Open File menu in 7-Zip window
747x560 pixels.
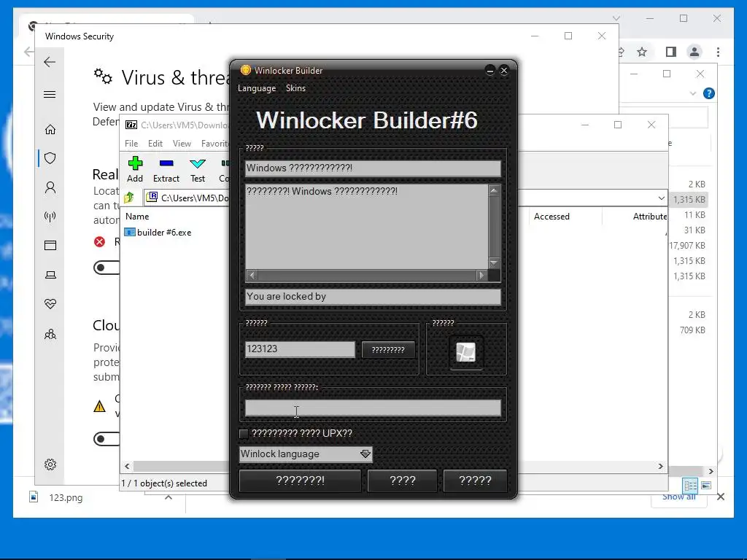(x=131, y=144)
